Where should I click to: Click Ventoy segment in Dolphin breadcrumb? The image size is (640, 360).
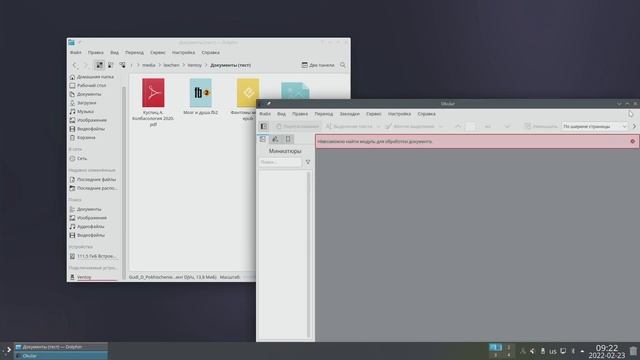point(194,65)
